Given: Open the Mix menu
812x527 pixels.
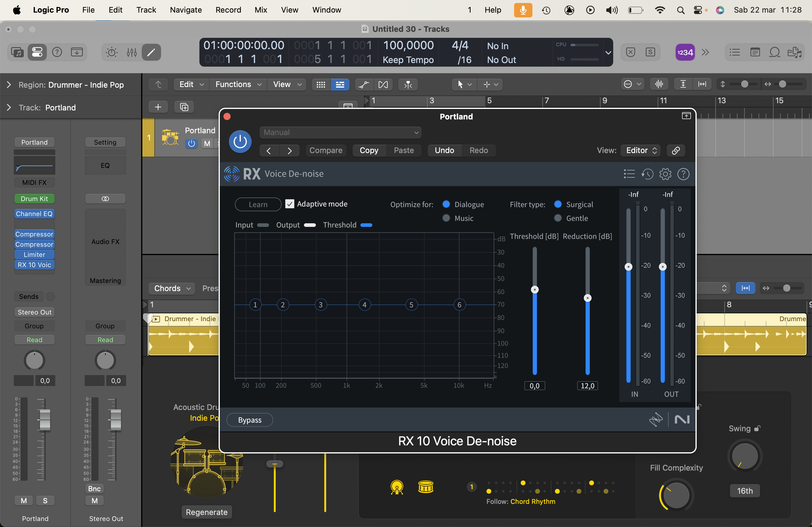Looking at the screenshot, I should point(261,10).
